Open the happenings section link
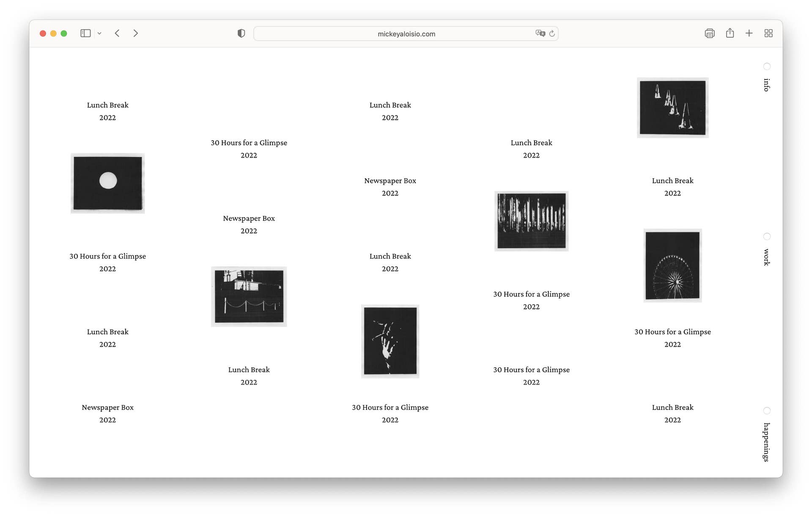 pos(766,442)
